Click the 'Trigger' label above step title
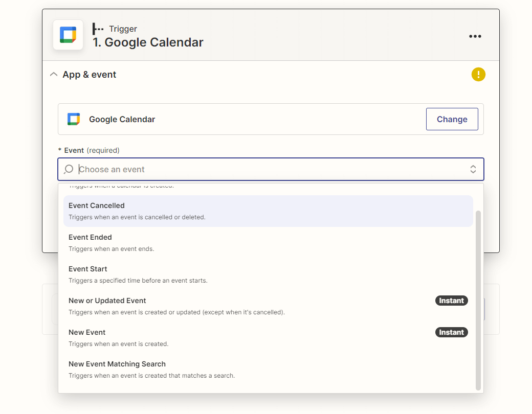 pyautogui.click(x=123, y=29)
